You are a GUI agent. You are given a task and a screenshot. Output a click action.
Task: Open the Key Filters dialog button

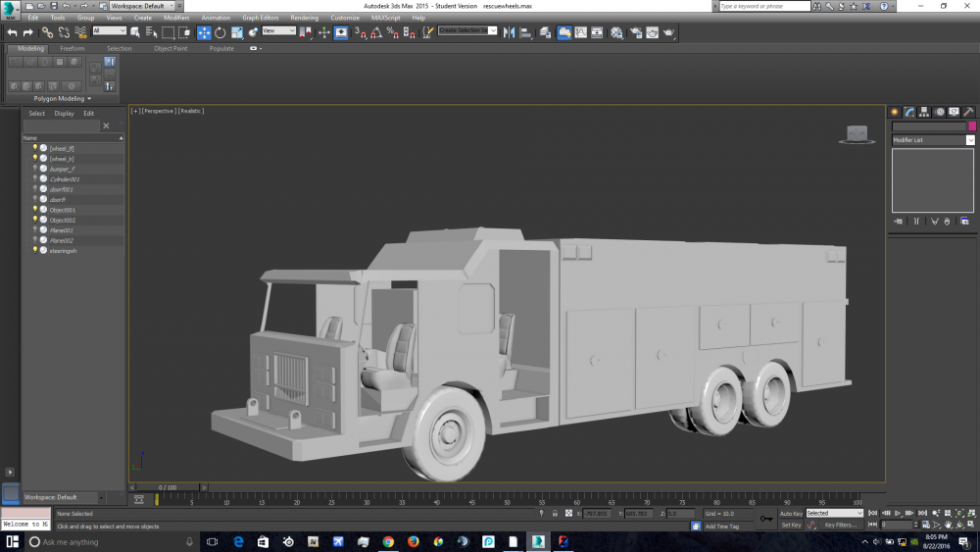840,526
